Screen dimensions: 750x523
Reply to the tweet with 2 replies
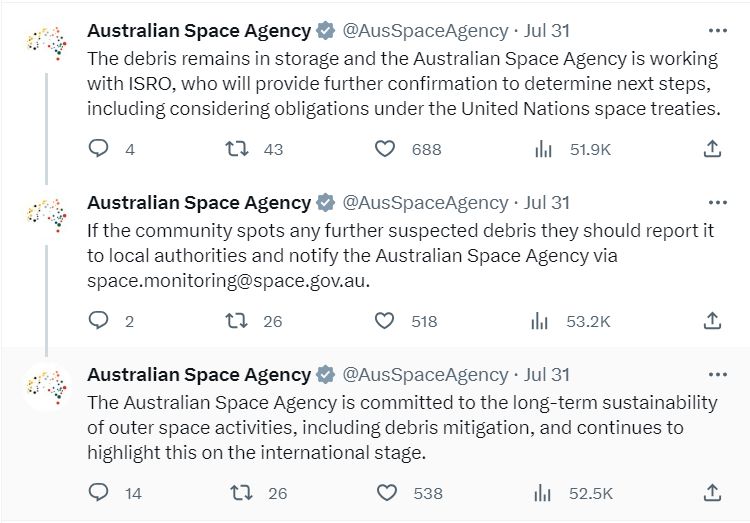click(x=99, y=321)
